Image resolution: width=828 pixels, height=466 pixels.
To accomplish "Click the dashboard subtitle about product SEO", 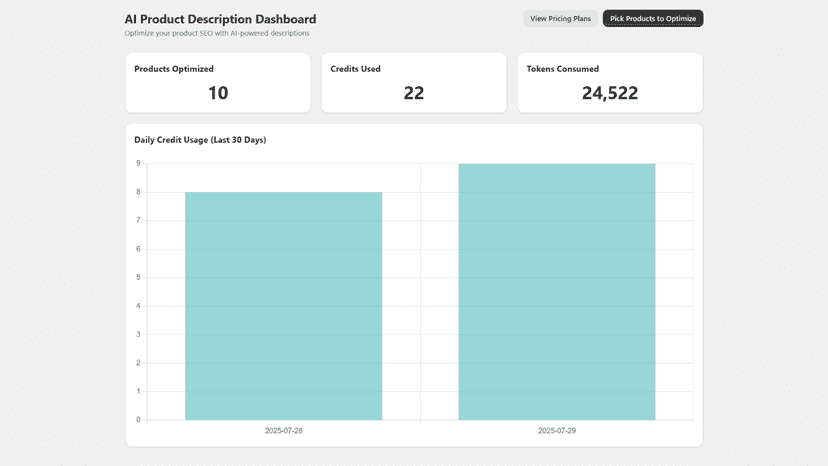I will pos(217,33).
